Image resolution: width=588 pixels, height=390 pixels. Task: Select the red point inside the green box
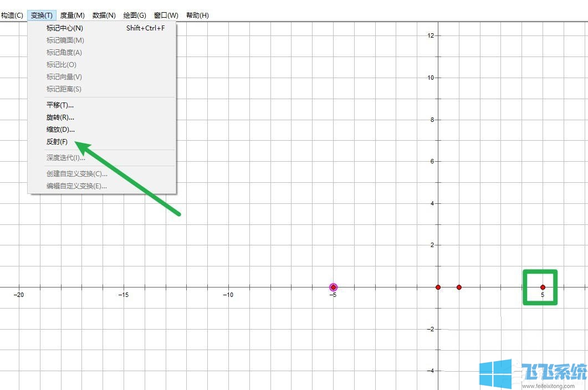click(543, 287)
